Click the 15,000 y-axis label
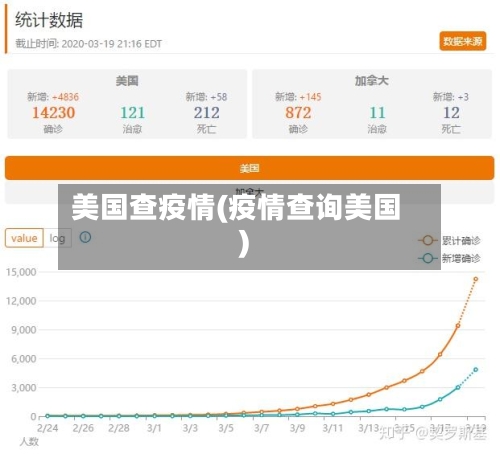This screenshot has width=500, height=454. [21, 272]
